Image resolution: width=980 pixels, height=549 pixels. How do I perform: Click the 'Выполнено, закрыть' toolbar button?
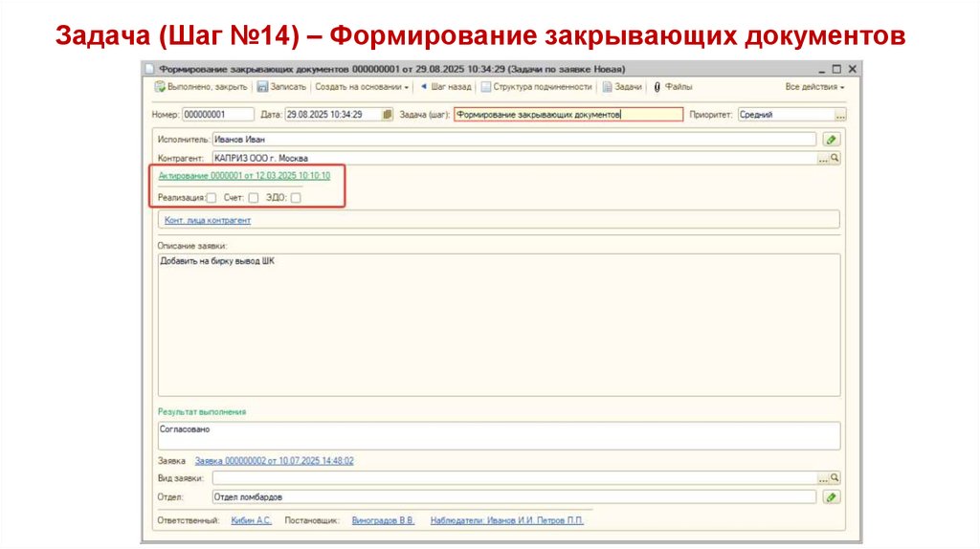(201, 87)
